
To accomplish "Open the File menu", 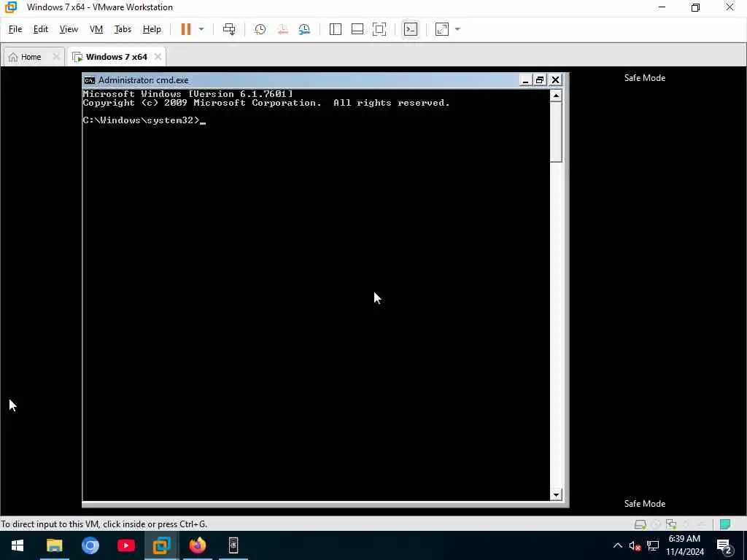I will [x=15, y=29].
